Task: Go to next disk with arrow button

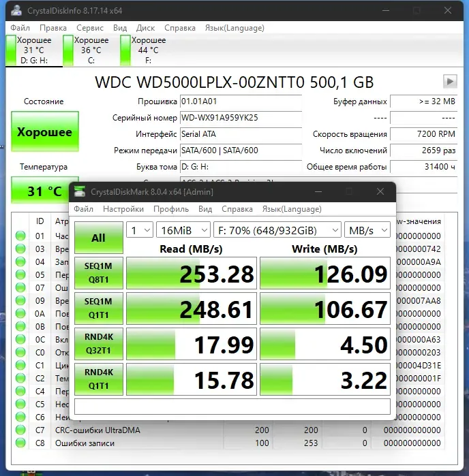Action: point(450,81)
